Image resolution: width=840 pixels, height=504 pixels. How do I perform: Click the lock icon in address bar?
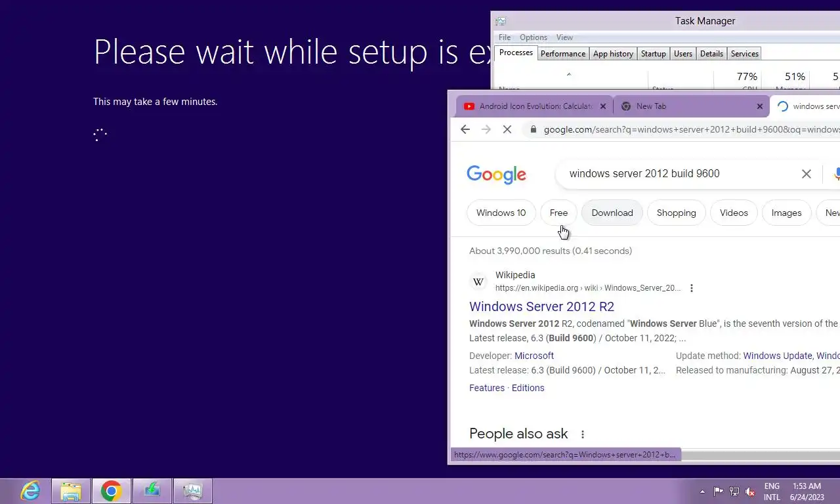pos(533,129)
